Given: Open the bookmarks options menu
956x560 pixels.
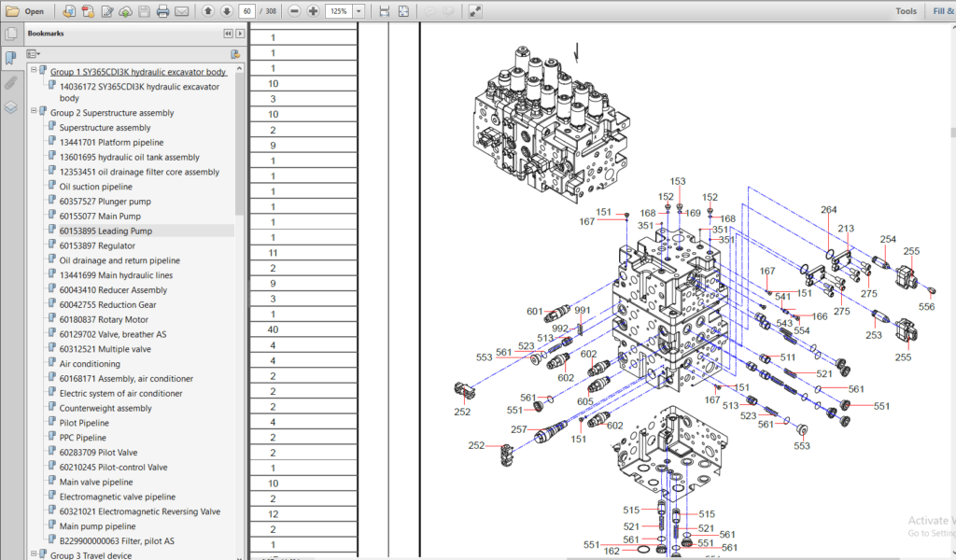Looking at the screenshot, I should pyautogui.click(x=34, y=53).
